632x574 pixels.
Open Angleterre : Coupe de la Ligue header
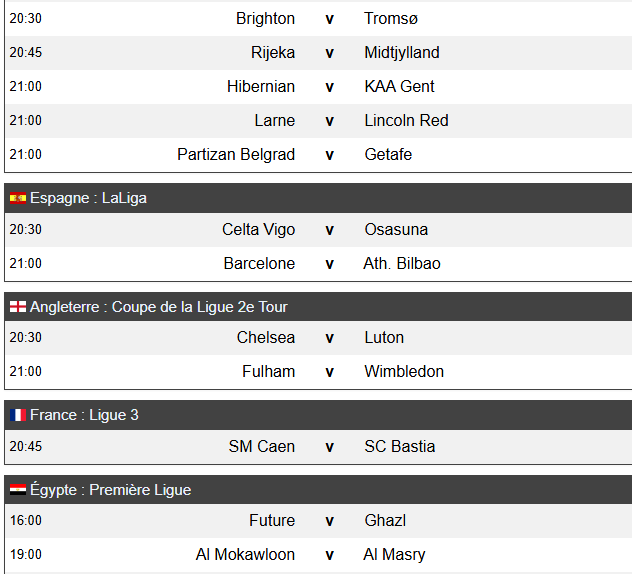click(318, 307)
